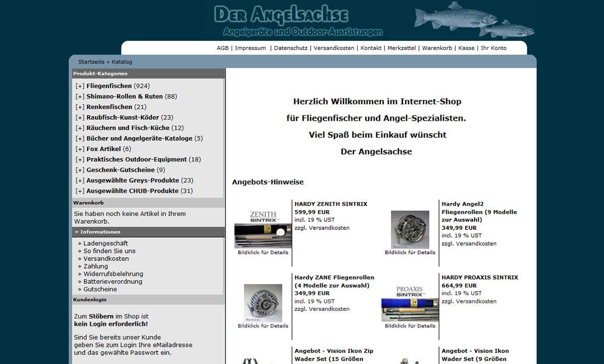Image resolution: width=604 pixels, height=364 pixels.
Task: Click the Hardy Angel2 reel thumbnail
Action: point(410,229)
